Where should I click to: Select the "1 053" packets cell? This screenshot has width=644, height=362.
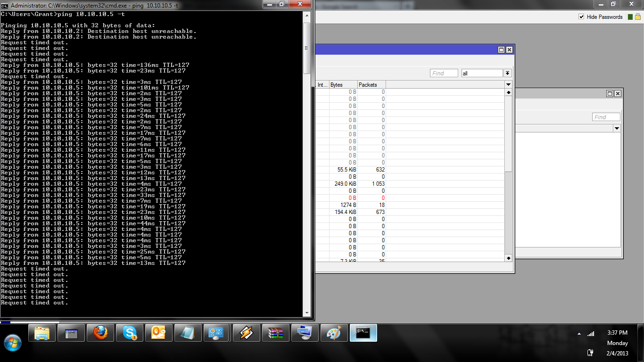(x=372, y=184)
